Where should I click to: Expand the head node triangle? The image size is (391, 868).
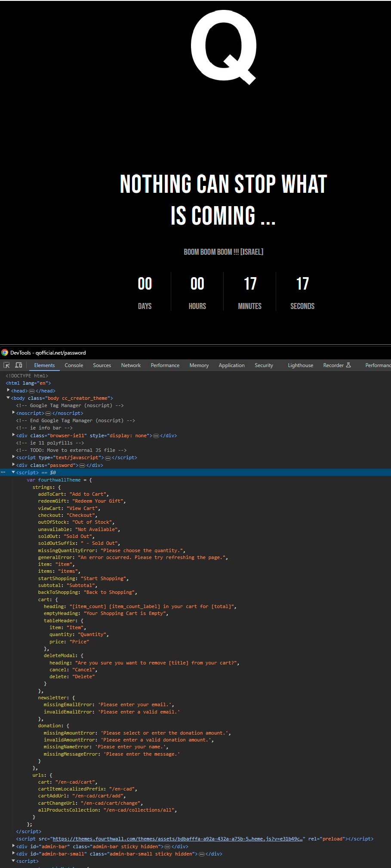(x=9, y=390)
